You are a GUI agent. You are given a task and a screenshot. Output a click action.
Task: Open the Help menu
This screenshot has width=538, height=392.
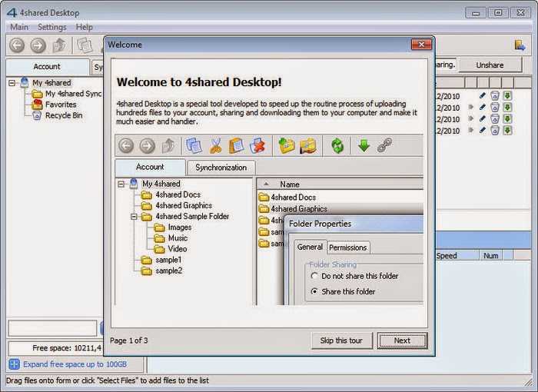point(84,27)
